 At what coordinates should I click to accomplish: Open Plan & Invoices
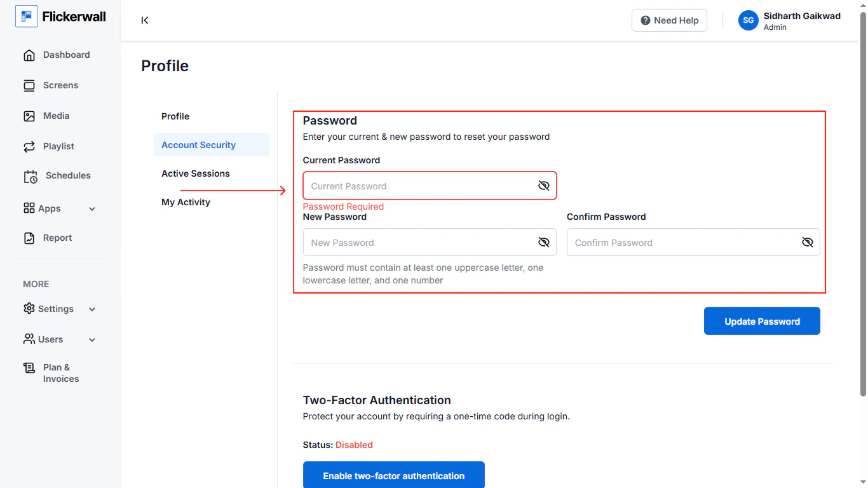[x=60, y=373]
